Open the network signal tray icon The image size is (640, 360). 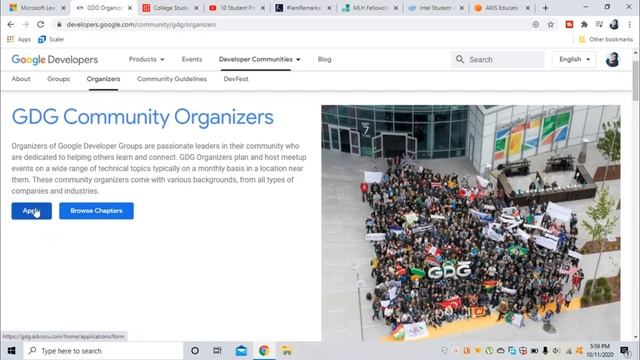click(x=568, y=351)
